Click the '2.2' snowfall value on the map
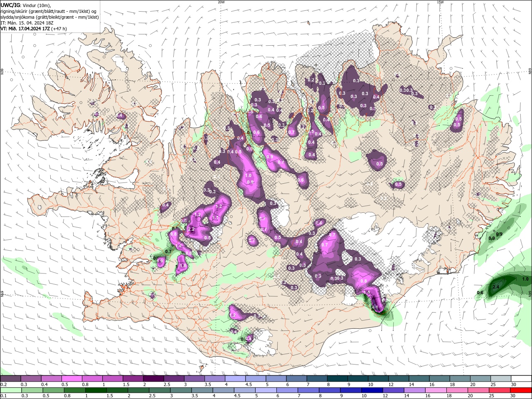The height and width of the screenshot is (399, 532). pos(191,229)
